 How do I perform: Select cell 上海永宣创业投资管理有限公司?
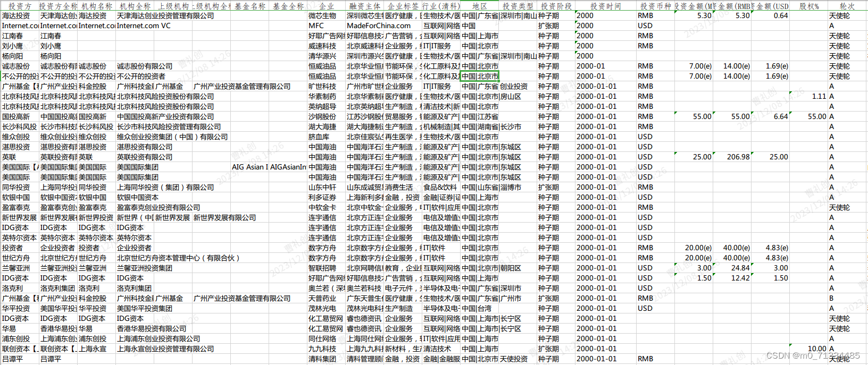pyautogui.click(x=165, y=349)
